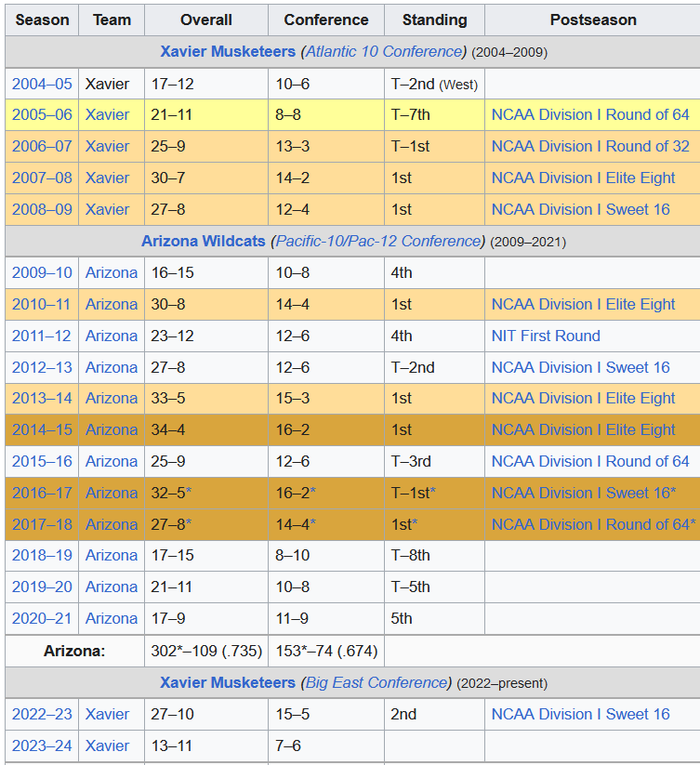The height and width of the screenshot is (765, 700).
Task: Open the Xavier Musketeers link with Big East
Action: [228, 682]
